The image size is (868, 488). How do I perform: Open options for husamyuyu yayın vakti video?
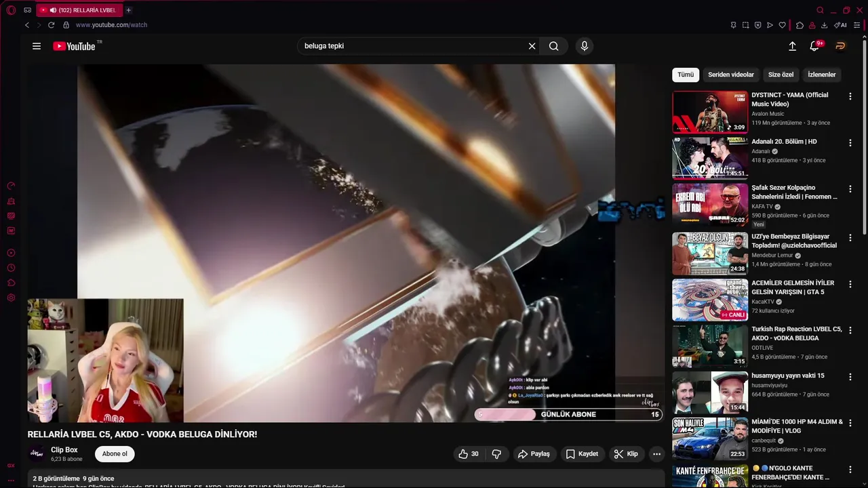[850, 377]
